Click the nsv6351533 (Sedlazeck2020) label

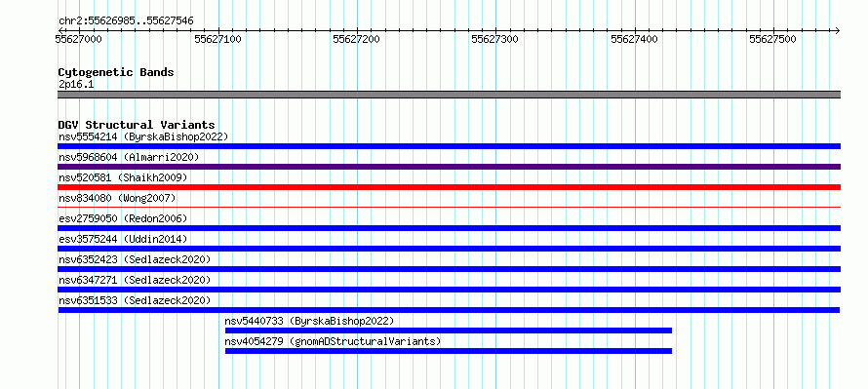click(135, 300)
